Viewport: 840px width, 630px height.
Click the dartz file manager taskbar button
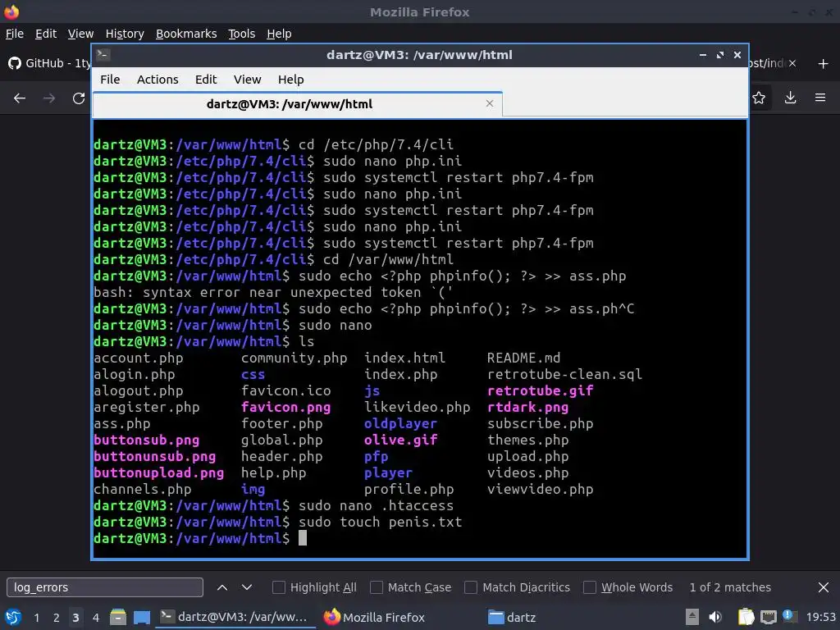click(x=512, y=617)
